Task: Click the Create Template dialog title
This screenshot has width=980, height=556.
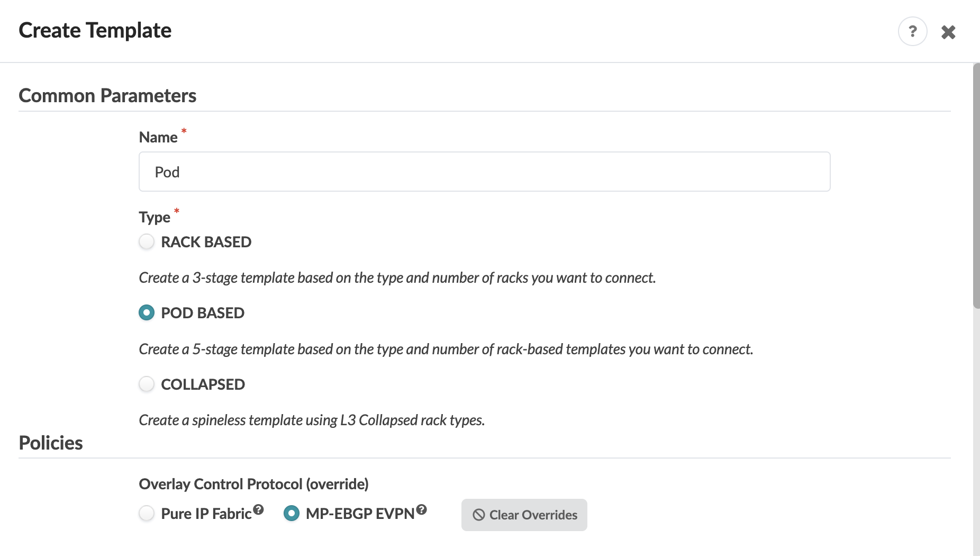Action: click(95, 31)
